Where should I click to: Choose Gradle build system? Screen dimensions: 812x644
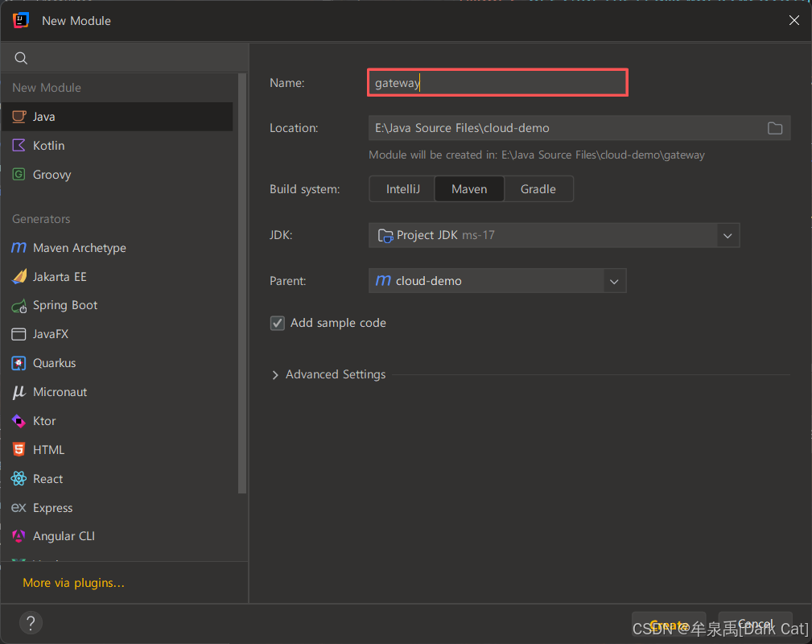(x=538, y=189)
